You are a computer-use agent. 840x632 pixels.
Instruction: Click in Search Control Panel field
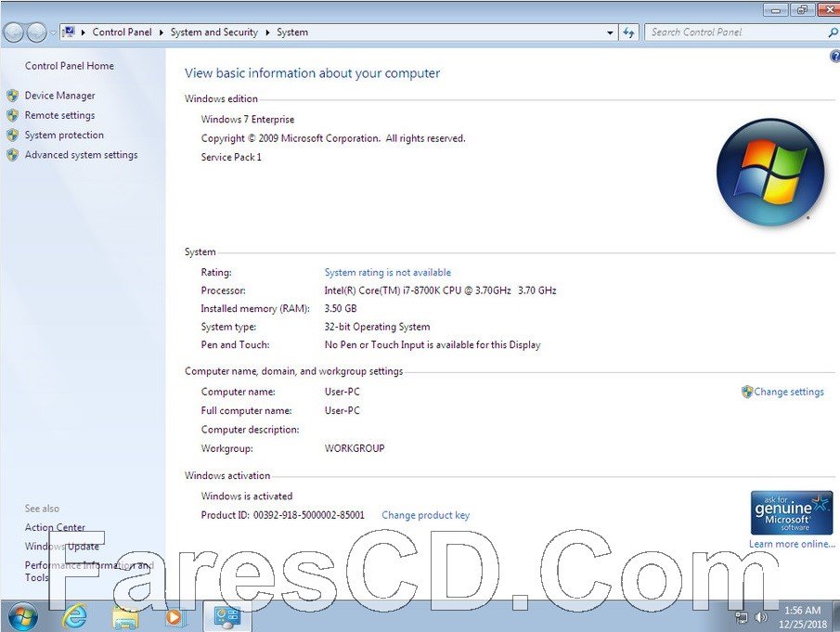735,32
